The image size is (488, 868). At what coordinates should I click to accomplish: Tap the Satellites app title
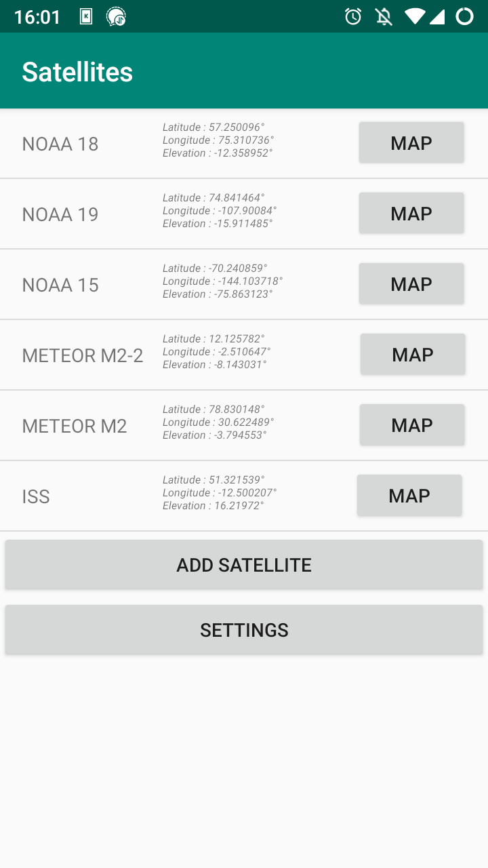coord(77,72)
